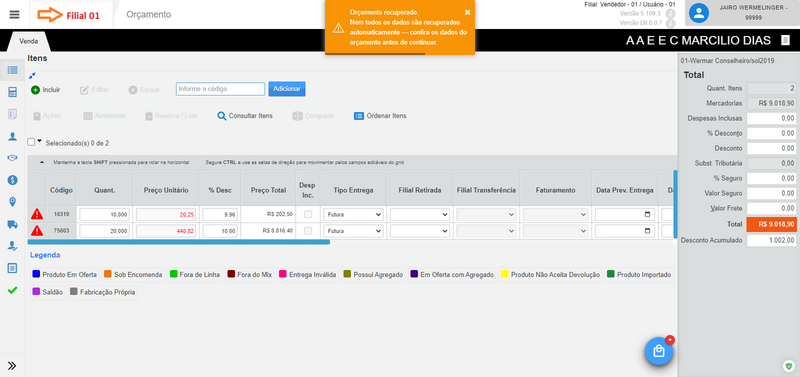Screen dimensions: 800x377
Task: Open the dropdown arrow next to select-all checkbox
Action: coord(39,141)
